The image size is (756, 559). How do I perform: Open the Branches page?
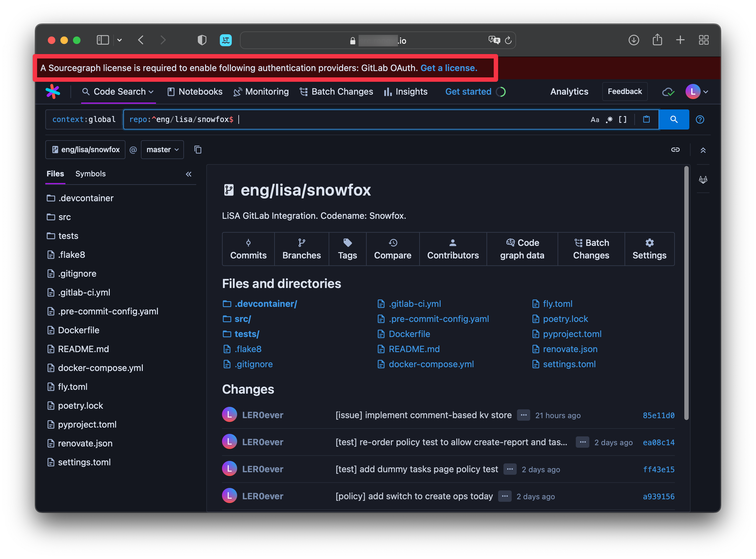click(302, 249)
